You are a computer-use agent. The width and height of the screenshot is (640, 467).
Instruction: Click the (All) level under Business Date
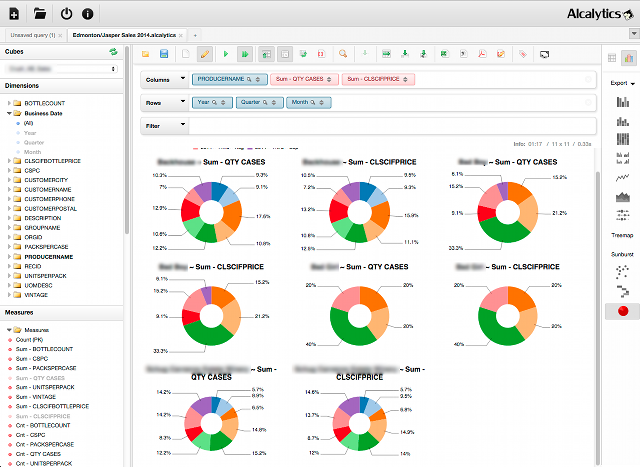click(x=28, y=123)
